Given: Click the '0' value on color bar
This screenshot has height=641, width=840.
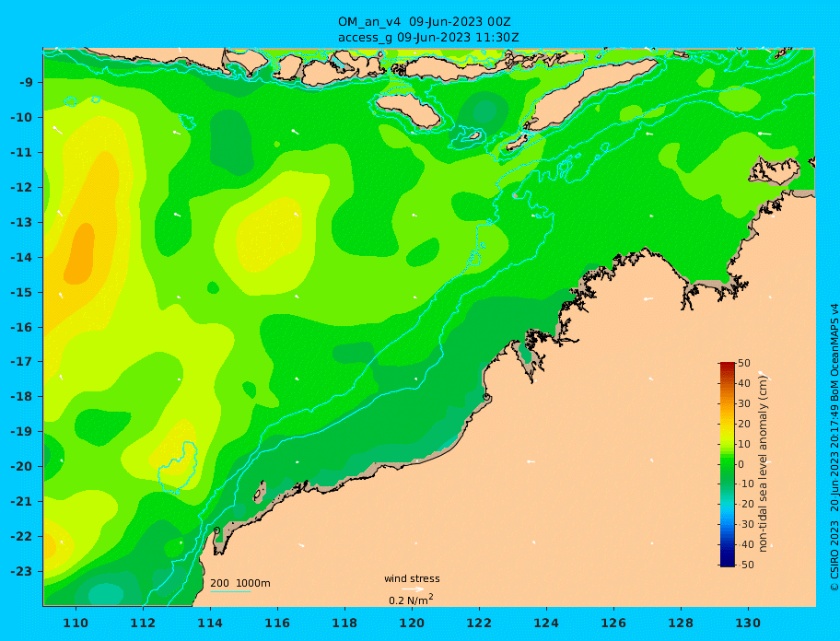Looking at the screenshot, I should (741, 464).
